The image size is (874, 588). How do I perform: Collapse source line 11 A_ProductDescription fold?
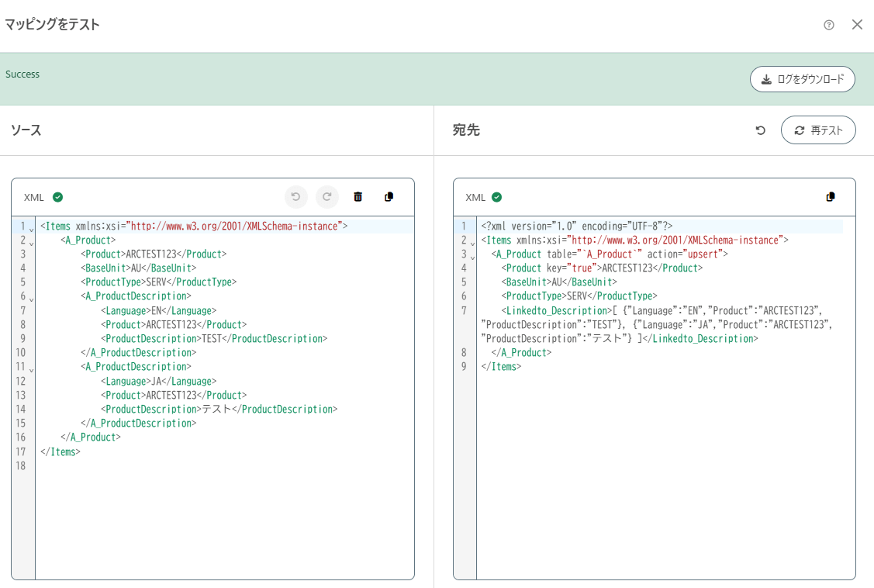pos(31,369)
